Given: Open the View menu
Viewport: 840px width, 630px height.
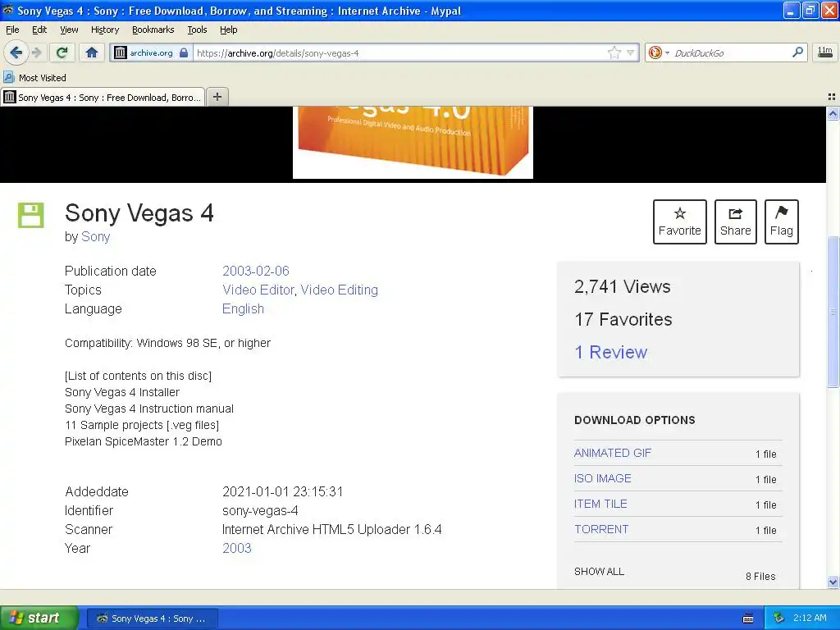Looking at the screenshot, I should (69, 30).
